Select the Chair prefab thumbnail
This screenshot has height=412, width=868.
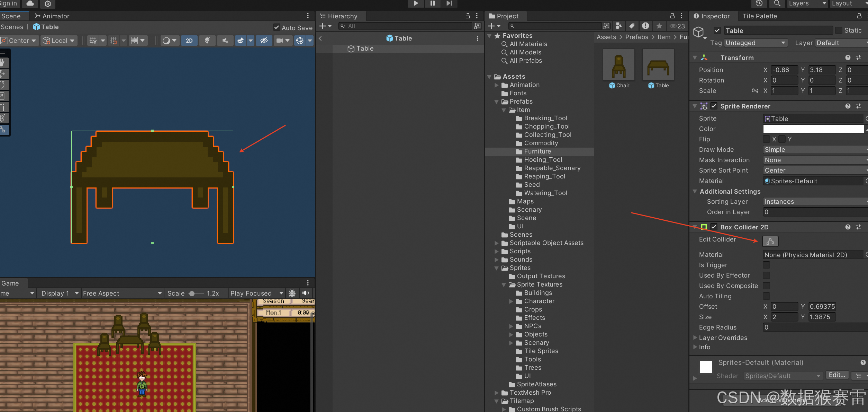(619, 65)
